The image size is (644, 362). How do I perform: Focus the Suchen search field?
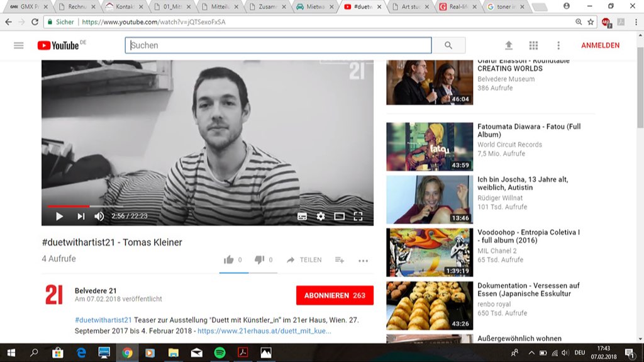pos(278,45)
